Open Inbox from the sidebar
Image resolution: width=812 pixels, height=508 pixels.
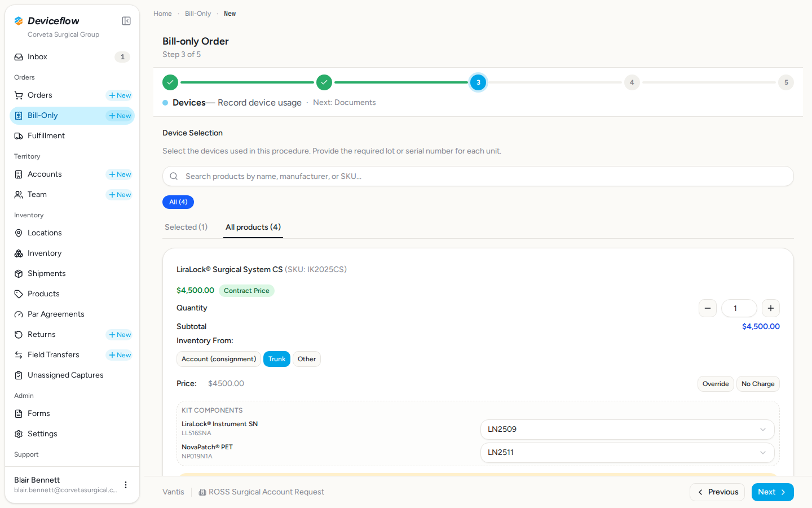tap(72, 57)
